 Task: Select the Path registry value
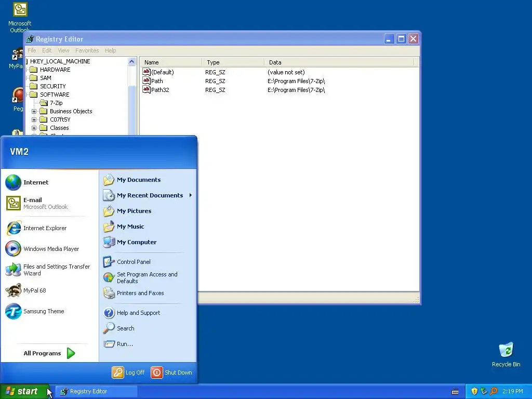157,81
